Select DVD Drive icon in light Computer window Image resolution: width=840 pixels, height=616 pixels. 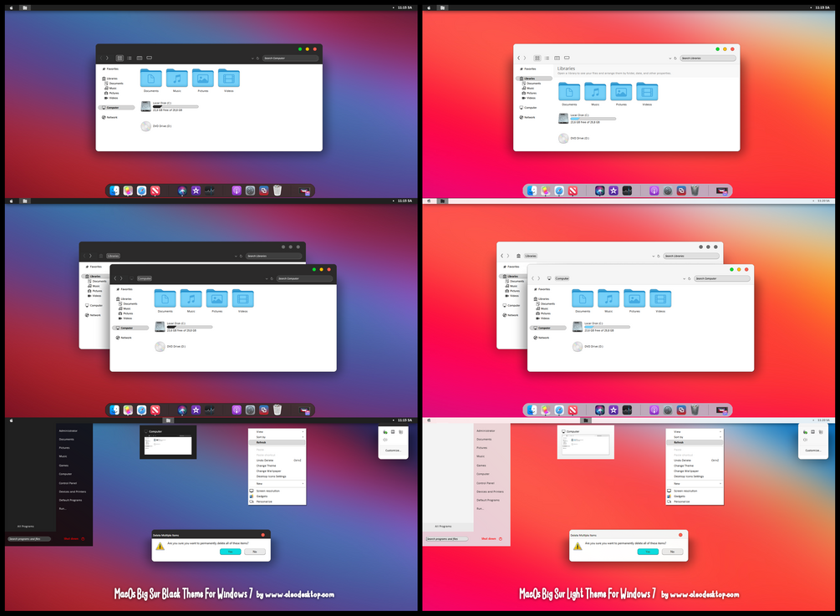click(x=577, y=347)
